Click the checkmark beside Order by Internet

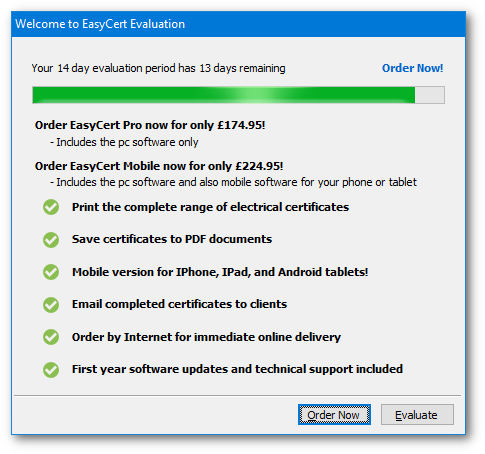(51, 337)
